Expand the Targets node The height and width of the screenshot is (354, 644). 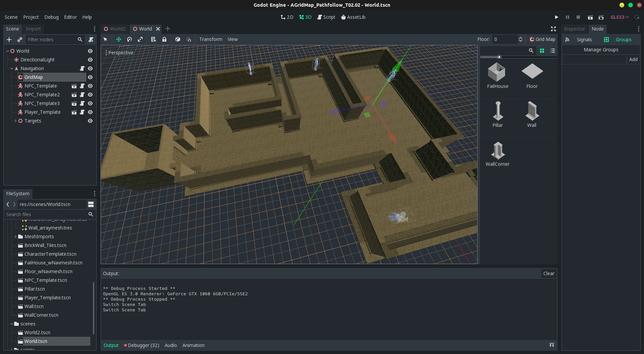click(x=15, y=121)
